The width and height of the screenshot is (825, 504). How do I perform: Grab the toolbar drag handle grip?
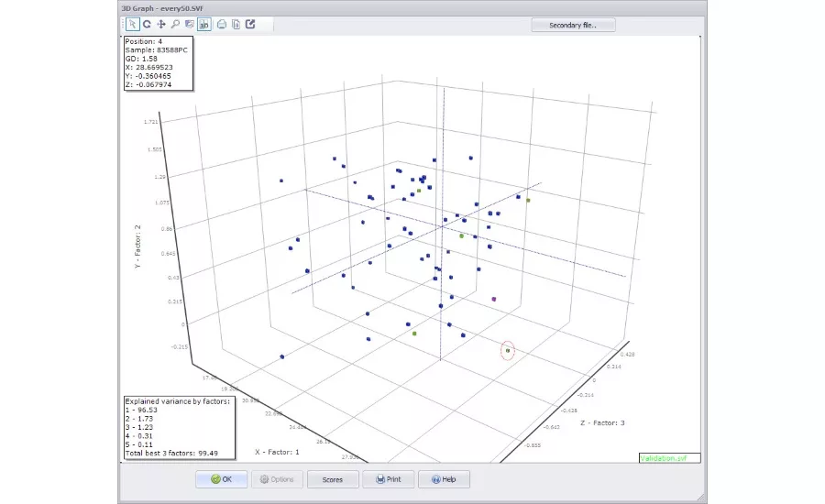point(123,24)
